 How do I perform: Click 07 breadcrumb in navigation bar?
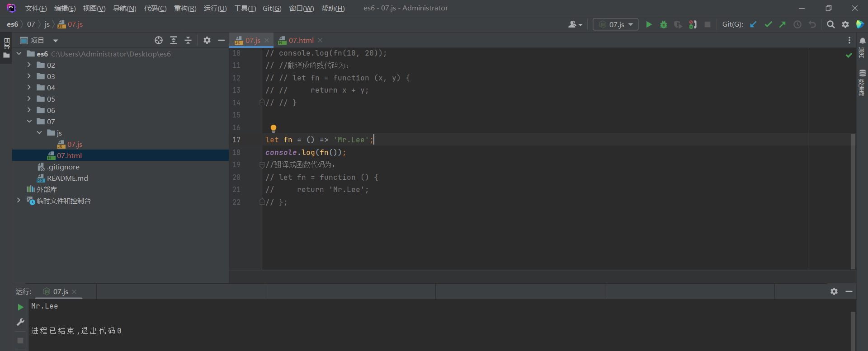(x=31, y=24)
